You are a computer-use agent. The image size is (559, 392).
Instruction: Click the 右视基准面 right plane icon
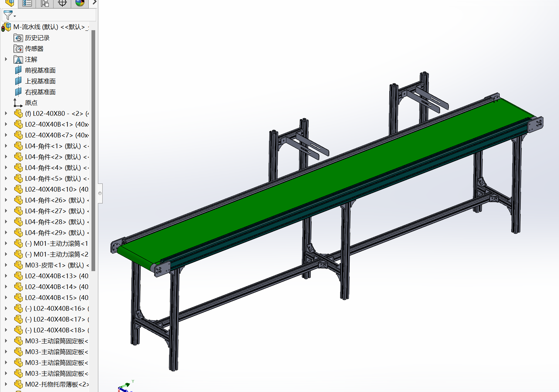pyautogui.click(x=18, y=92)
